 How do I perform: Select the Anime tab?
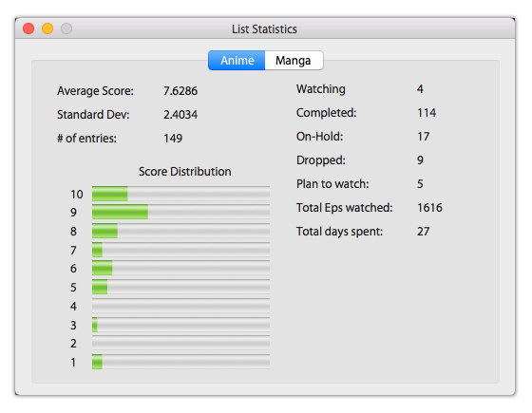pos(237,61)
